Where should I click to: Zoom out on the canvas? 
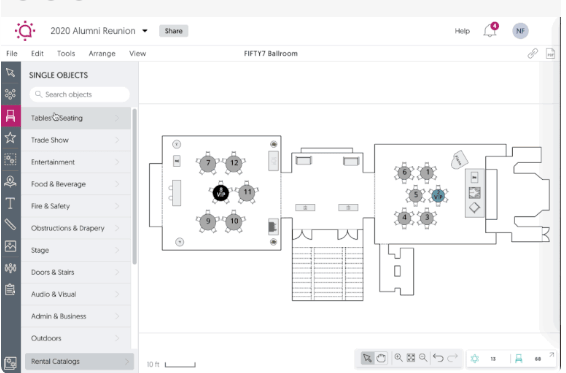[423, 357]
